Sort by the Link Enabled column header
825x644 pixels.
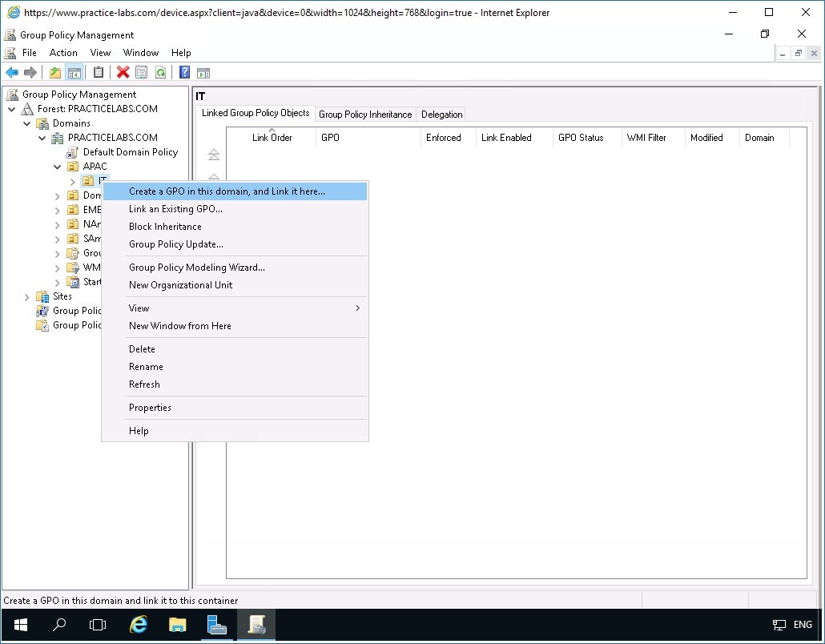514,138
